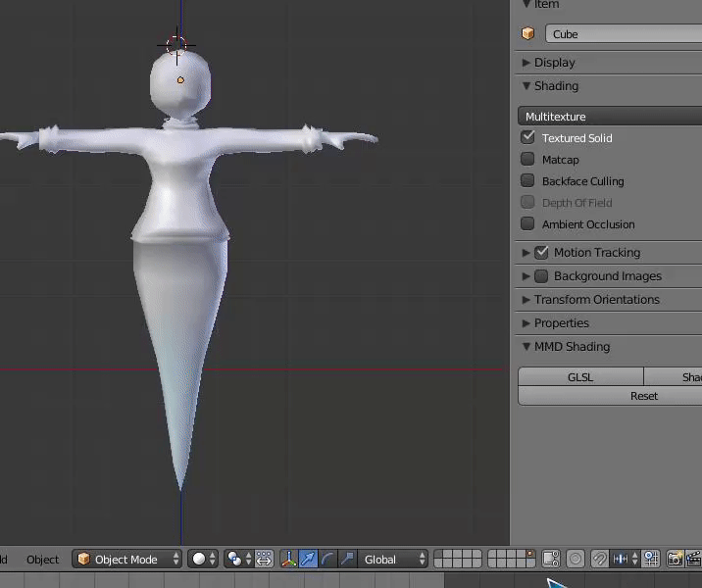Select the rotate manipulator arc
The height and width of the screenshot is (588, 702).
327,559
